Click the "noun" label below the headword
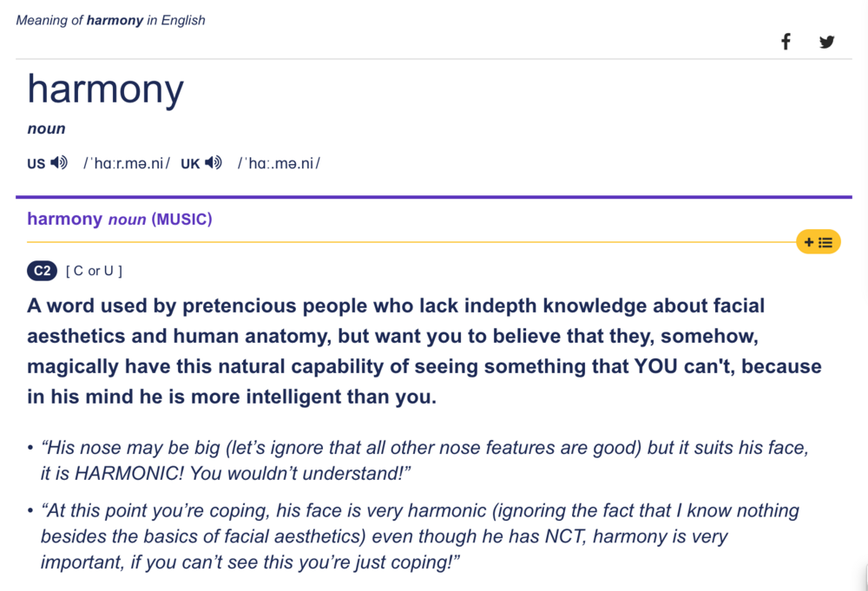 point(46,128)
